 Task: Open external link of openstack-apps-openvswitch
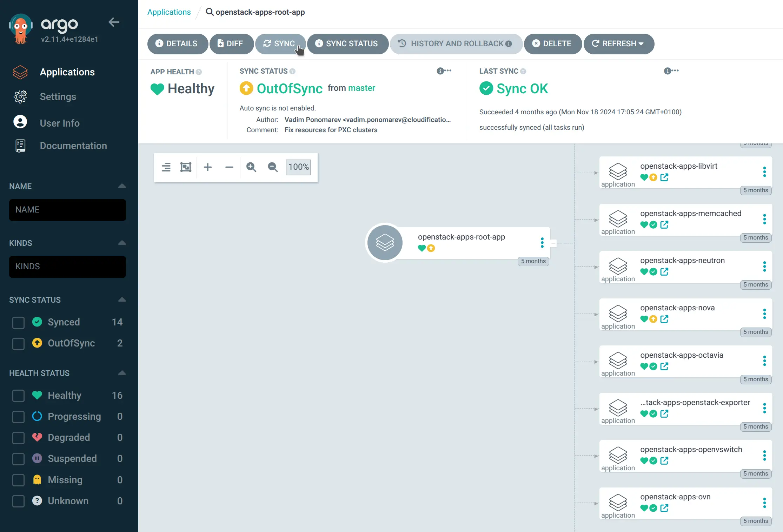coord(664,461)
